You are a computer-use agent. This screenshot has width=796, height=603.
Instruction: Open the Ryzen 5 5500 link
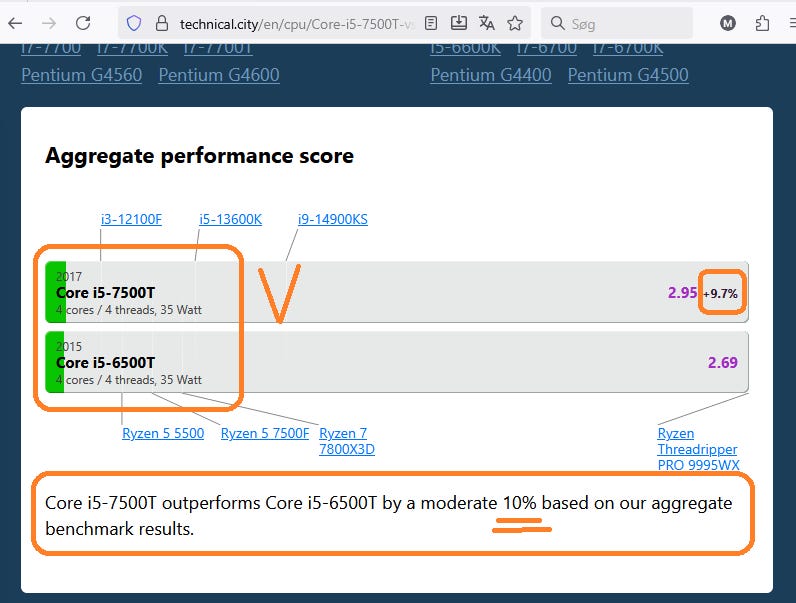click(x=163, y=433)
